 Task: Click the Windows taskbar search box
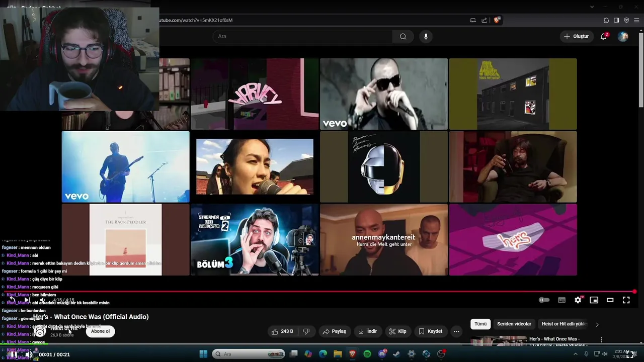pyautogui.click(x=249, y=354)
